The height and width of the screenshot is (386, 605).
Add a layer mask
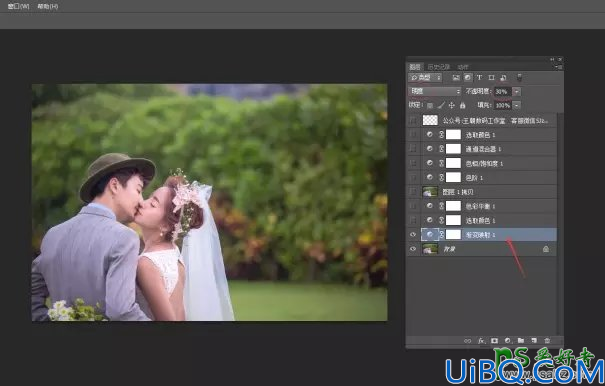[x=494, y=341]
